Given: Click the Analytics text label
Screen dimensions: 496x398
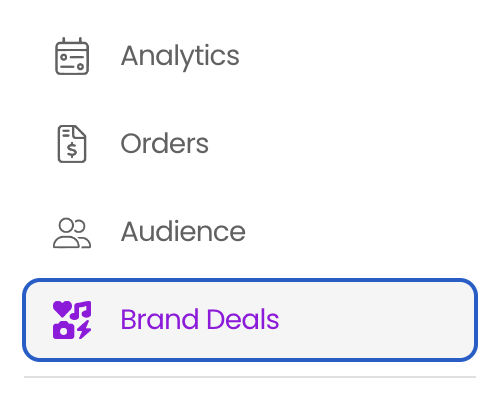Looking at the screenshot, I should pyautogui.click(x=180, y=57).
